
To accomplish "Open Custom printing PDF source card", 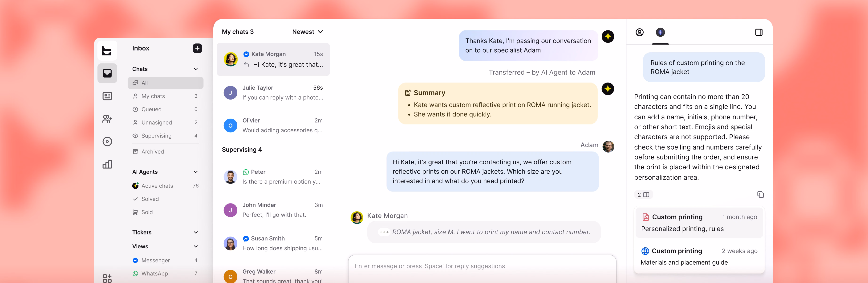I will click(x=699, y=223).
